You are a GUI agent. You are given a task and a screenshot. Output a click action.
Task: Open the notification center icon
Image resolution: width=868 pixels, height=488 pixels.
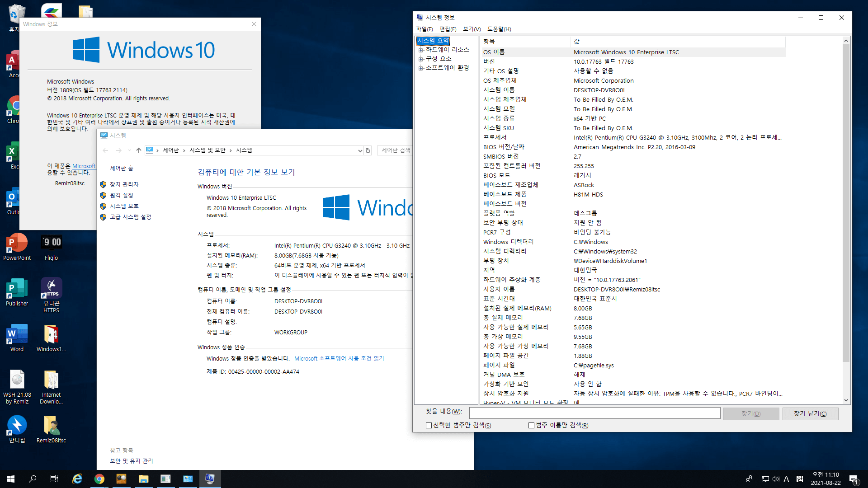(854, 479)
